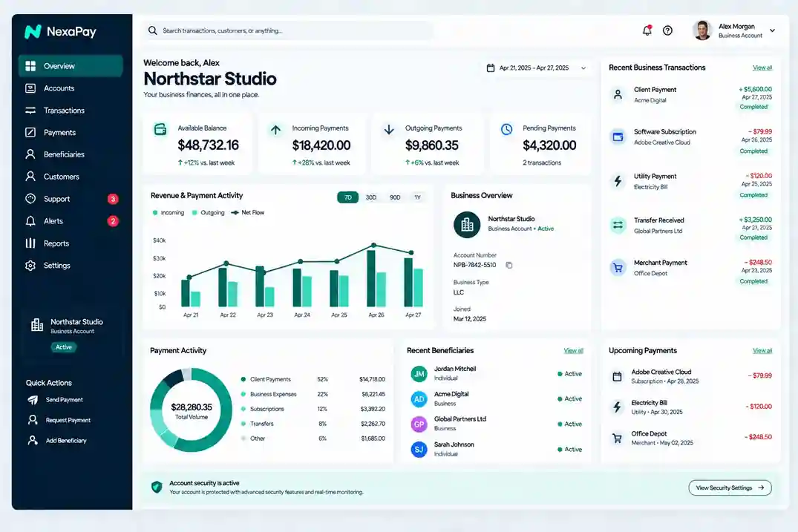The width and height of the screenshot is (798, 532).
Task: Click the NexaPay logo icon
Action: coord(33,31)
